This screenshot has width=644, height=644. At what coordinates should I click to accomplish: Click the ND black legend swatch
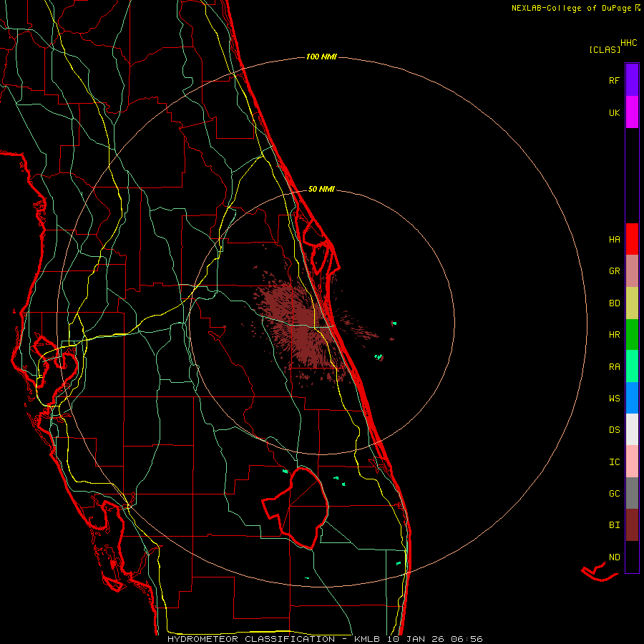coord(632,557)
